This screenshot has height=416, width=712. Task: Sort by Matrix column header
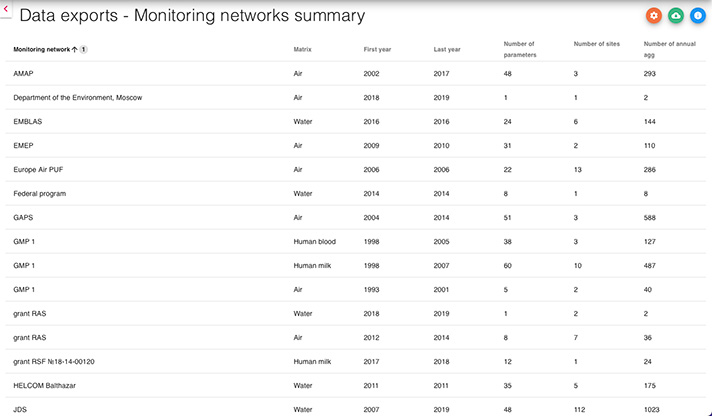(302, 50)
